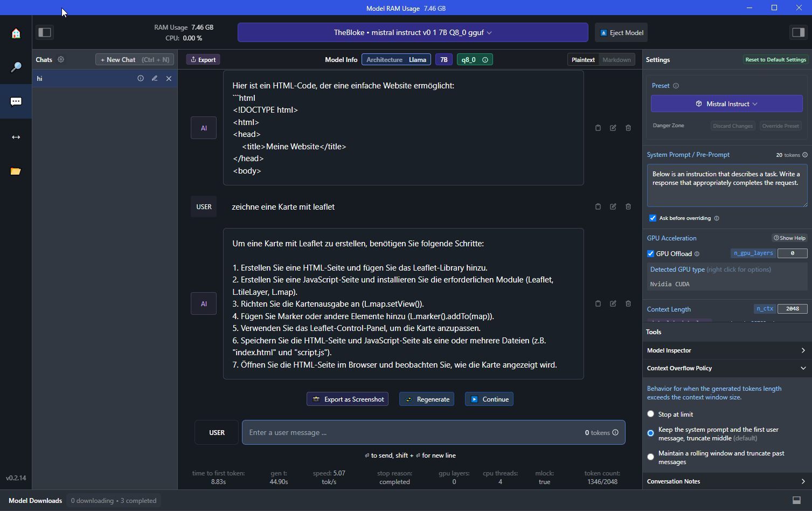Click the System Prompt text area
This screenshot has height=511, width=812.
[x=727, y=185]
